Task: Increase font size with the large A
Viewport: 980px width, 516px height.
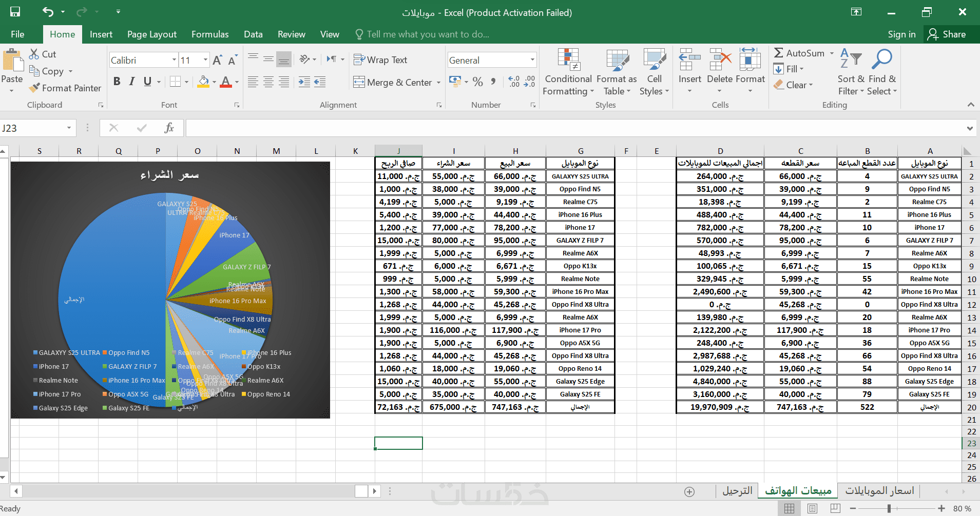Action: click(217, 60)
